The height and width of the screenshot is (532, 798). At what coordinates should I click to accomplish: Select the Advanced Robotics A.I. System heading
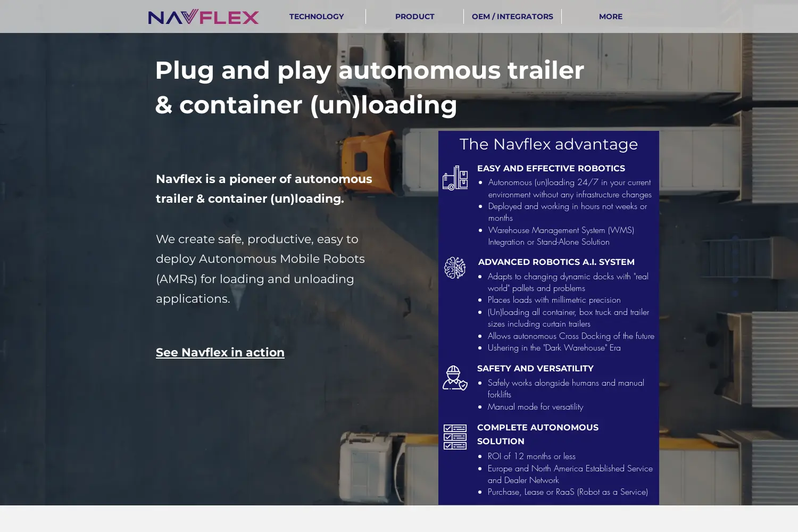[x=556, y=262]
